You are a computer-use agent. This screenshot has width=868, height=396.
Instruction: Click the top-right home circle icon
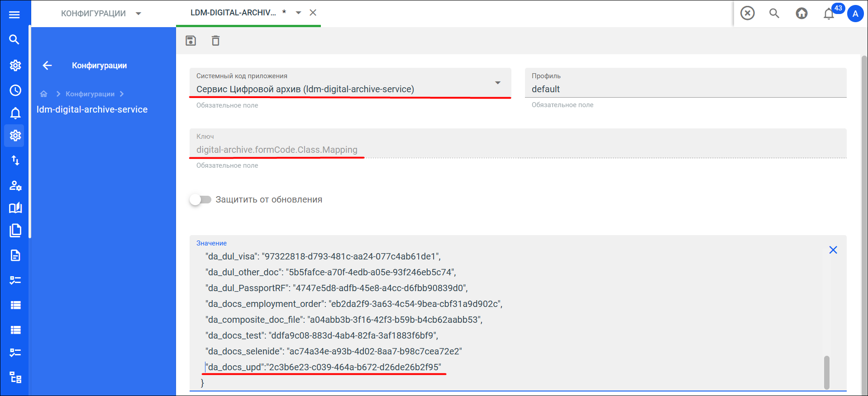(x=801, y=13)
